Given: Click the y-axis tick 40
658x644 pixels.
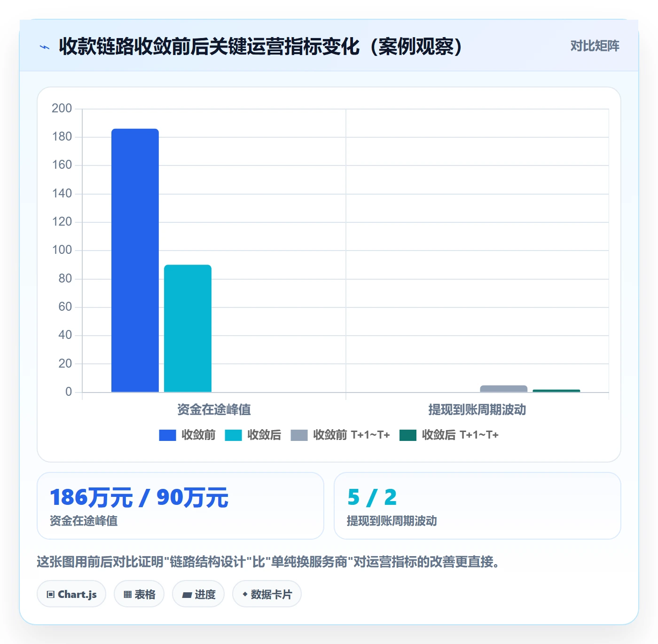Looking at the screenshot, I should coord(65,335).
